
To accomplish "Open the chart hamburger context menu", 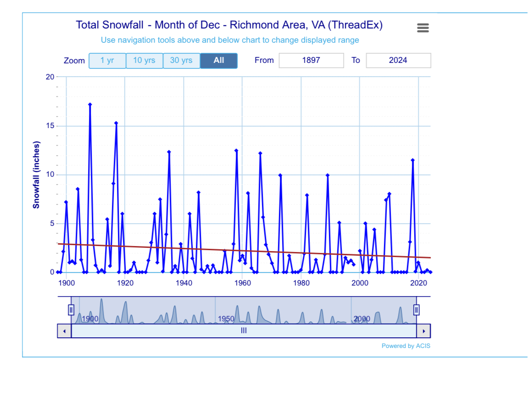I will (x=423, y=28).
